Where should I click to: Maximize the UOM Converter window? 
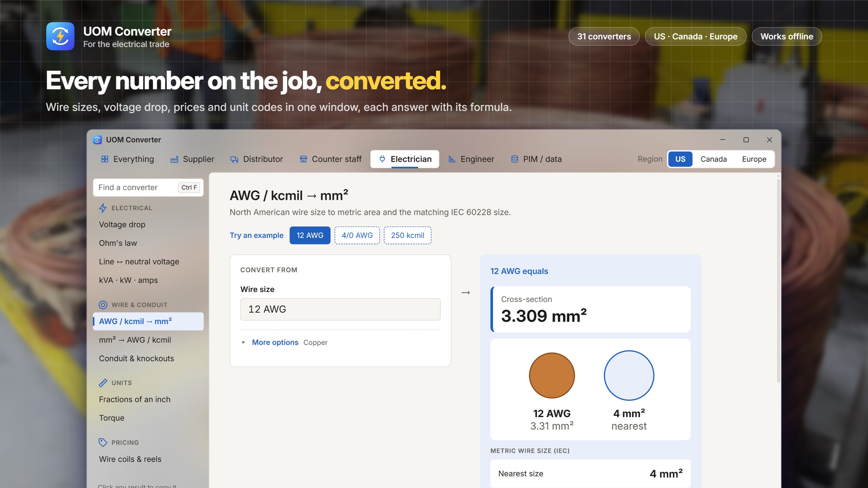[746, 139]
